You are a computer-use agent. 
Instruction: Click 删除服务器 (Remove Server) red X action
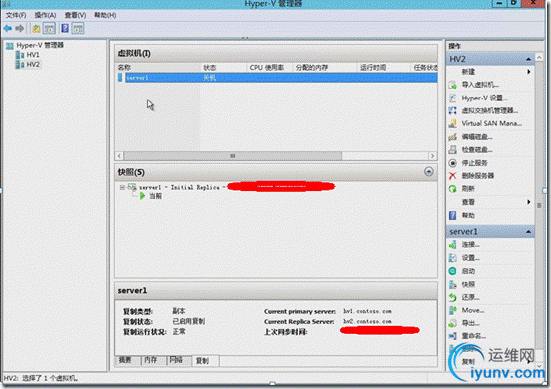click(478, 176)
